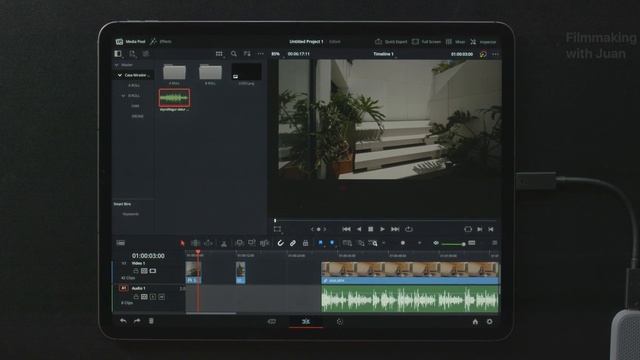Add a blue marker
The height and width of the screenshot is (360, 640).
pyautogui.click(x=332, y=243)
